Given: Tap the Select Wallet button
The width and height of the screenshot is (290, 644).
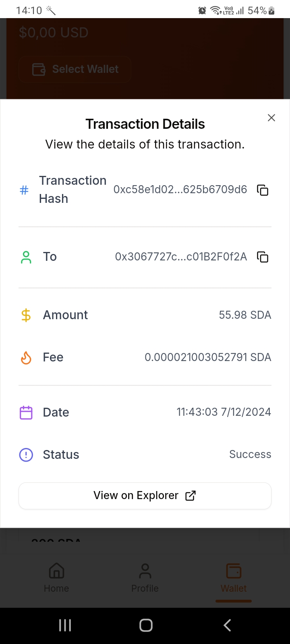Looking at the screenshot, I should pyautogui.click(x=75, y=69).
